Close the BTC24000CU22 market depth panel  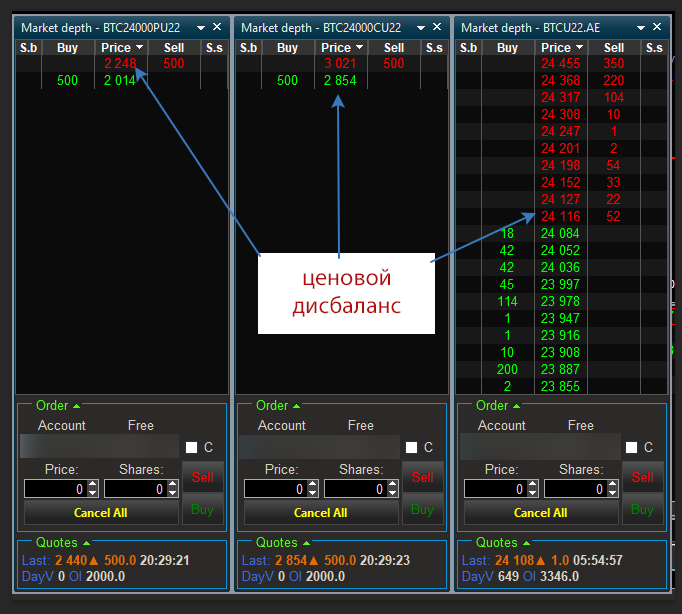pos(437,27)
